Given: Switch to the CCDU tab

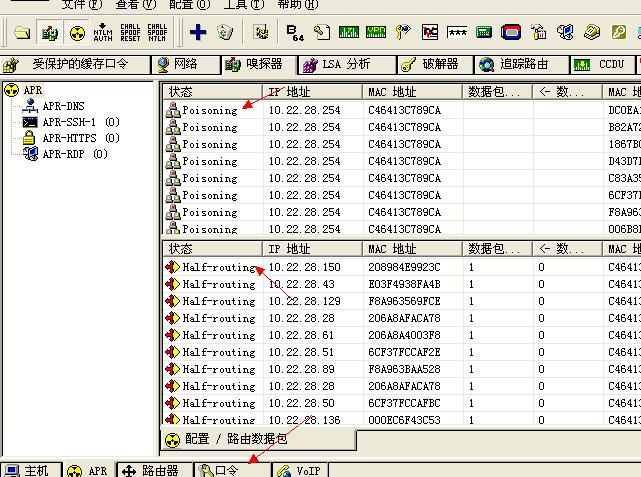Looking at the screenshot, I should point(603,65).
